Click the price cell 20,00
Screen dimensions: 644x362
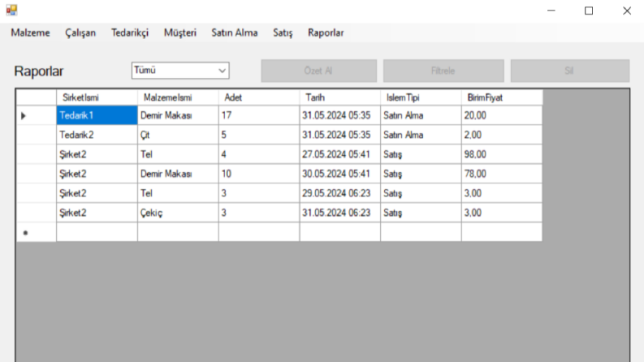click(x=502, y=115)
